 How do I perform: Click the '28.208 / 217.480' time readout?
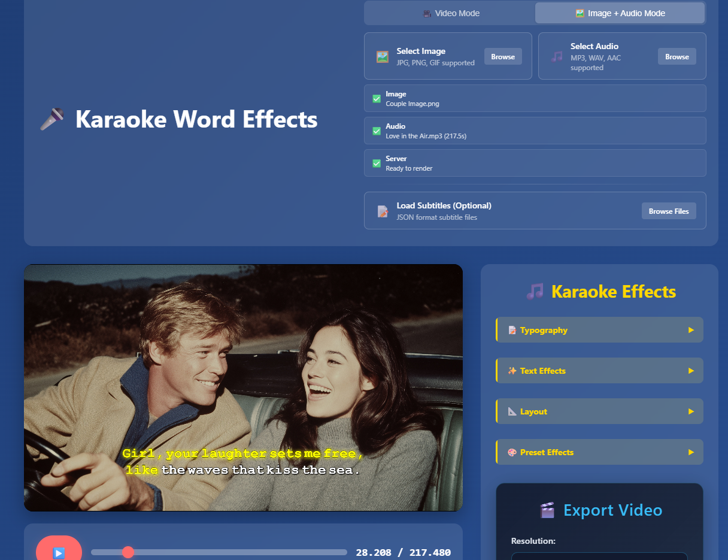403,553
